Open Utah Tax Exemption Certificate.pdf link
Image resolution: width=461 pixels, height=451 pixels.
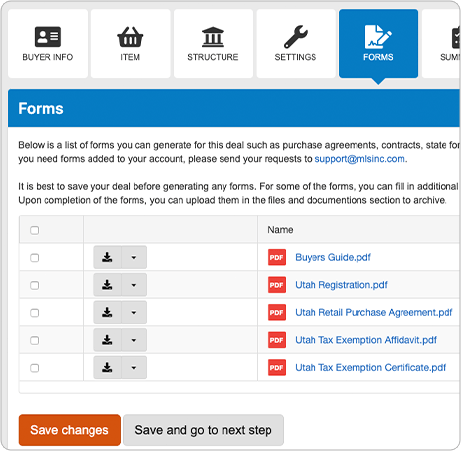pyautogui.click(x=371, y=368)
